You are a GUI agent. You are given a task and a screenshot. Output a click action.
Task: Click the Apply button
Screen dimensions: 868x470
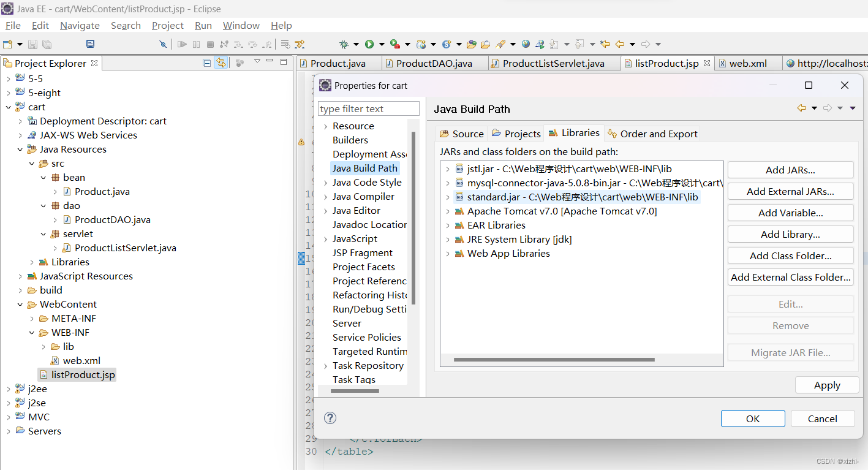click(827, 385)
